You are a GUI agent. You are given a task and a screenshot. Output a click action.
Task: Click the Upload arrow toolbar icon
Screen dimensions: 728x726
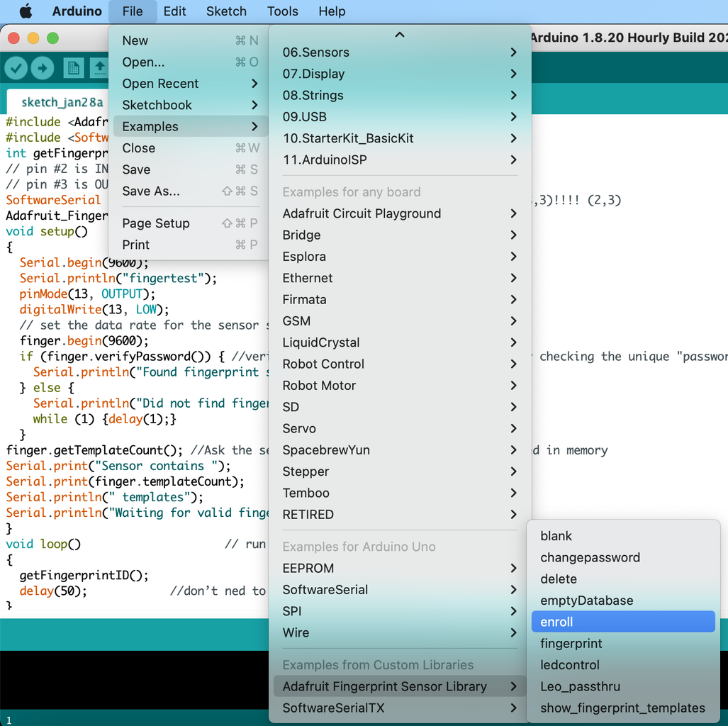point(43,68)
